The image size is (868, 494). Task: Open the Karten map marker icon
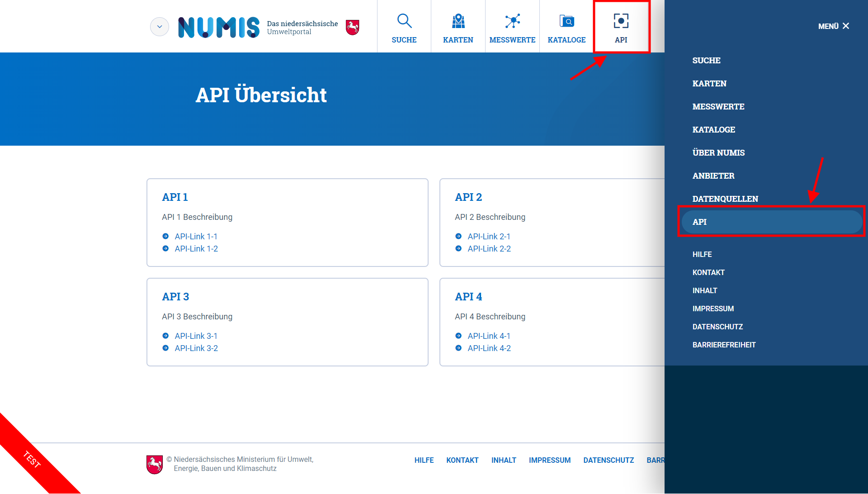click(458, 21)
